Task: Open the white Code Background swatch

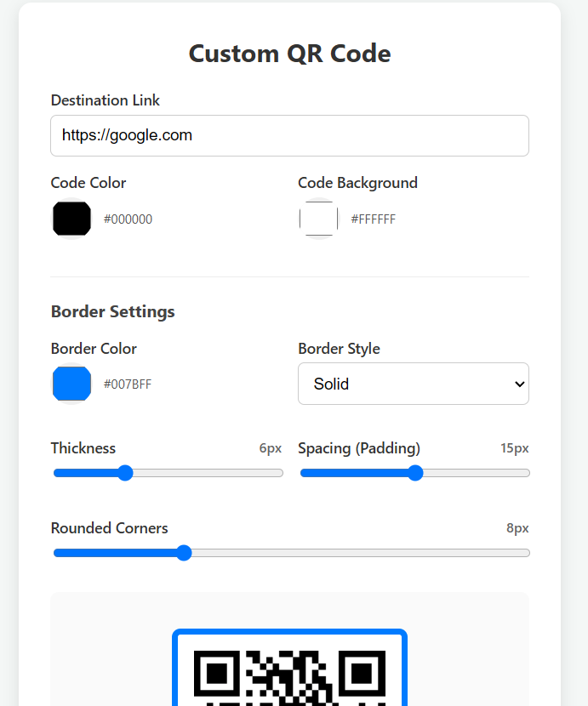Action: [x=318, y=219]
